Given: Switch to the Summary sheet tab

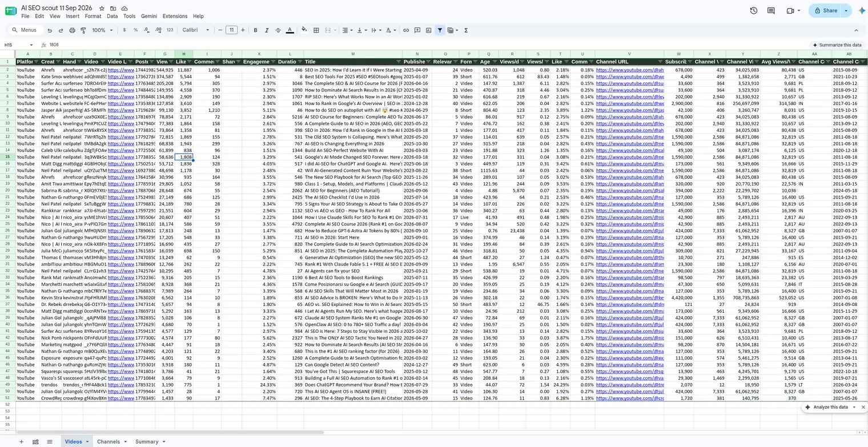Looking at the screenshot, I should click(x=147, y=441).
